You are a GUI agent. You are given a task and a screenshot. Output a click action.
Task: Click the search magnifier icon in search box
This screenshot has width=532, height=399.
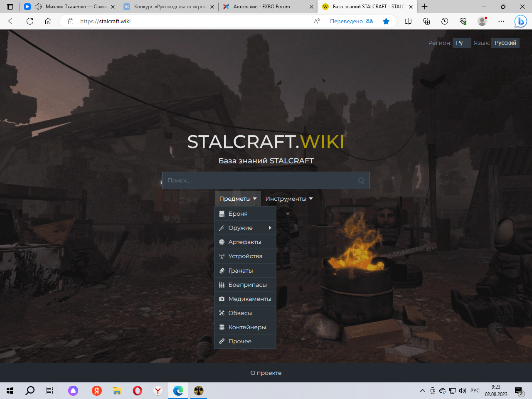[361, 180]
